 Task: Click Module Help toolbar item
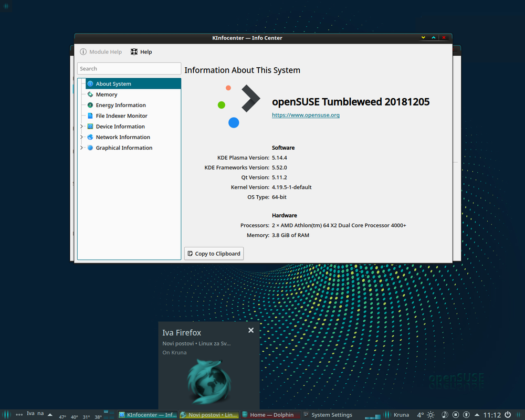coord(101,52)
